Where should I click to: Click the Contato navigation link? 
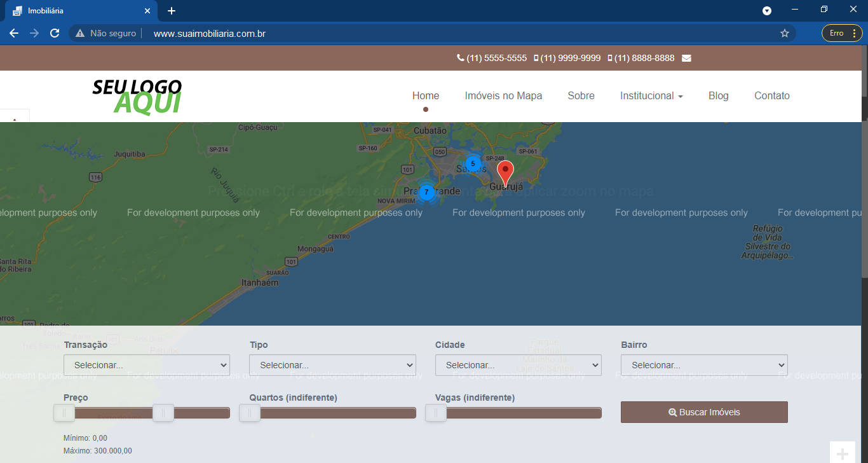(771, 95)
